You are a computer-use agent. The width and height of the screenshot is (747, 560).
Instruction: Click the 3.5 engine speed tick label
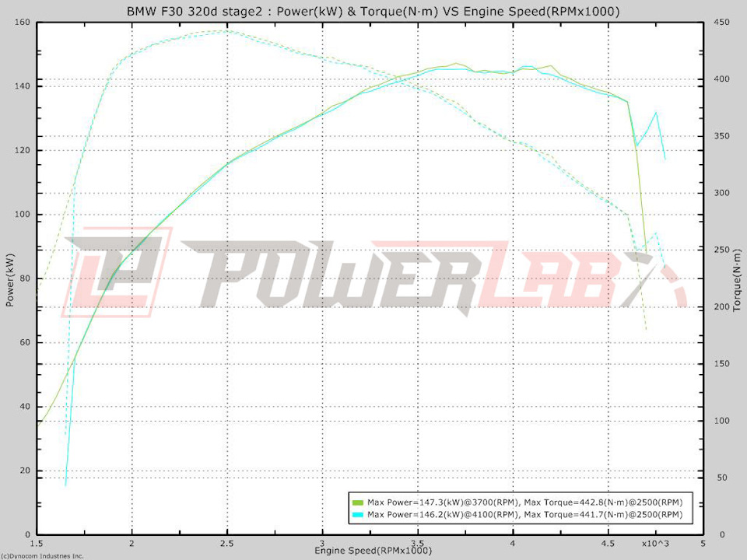[x=417, y=544]
